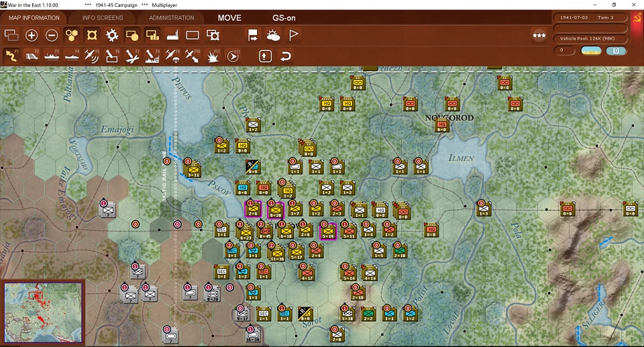
Task: Select the 3=11 unit stack near Pskov
Action: click(x=193, y=169)
